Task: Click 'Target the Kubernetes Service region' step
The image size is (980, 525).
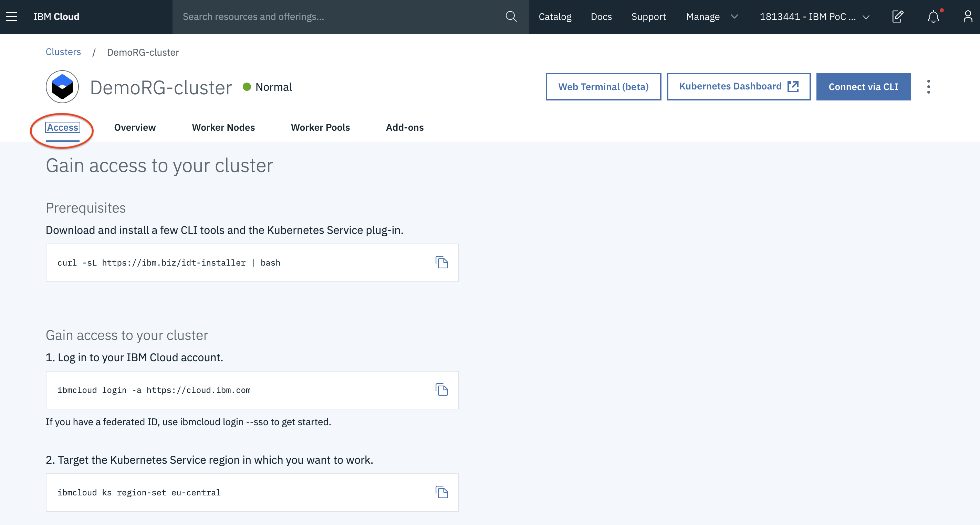Action: [209, 460]
